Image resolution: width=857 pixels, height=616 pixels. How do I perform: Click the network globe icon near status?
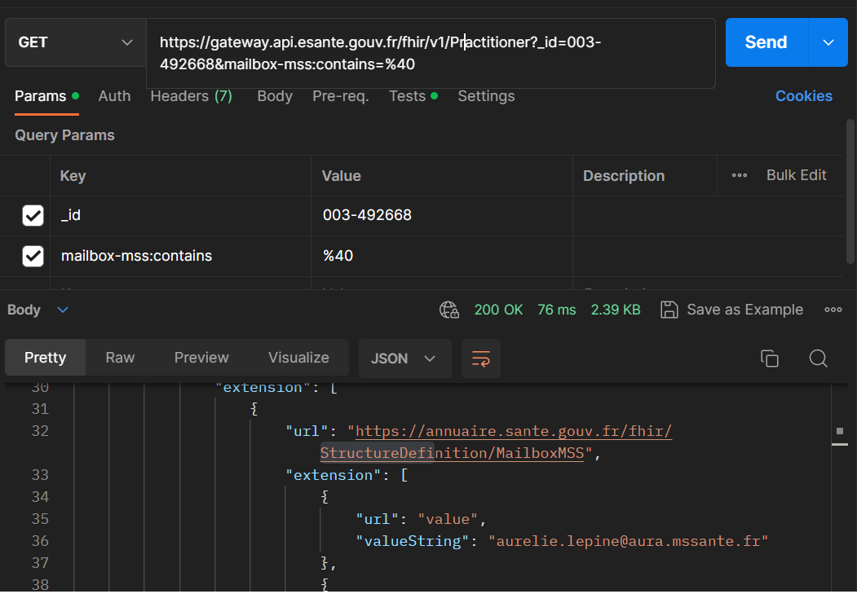pos(448,310)
